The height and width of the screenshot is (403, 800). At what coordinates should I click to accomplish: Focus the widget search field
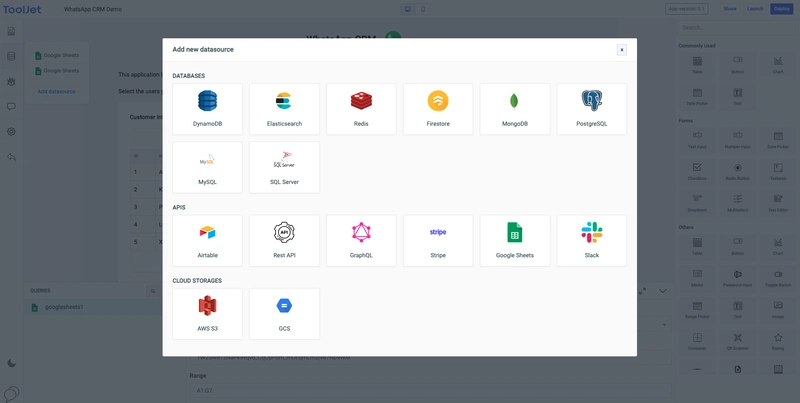[x=737, y=27]
